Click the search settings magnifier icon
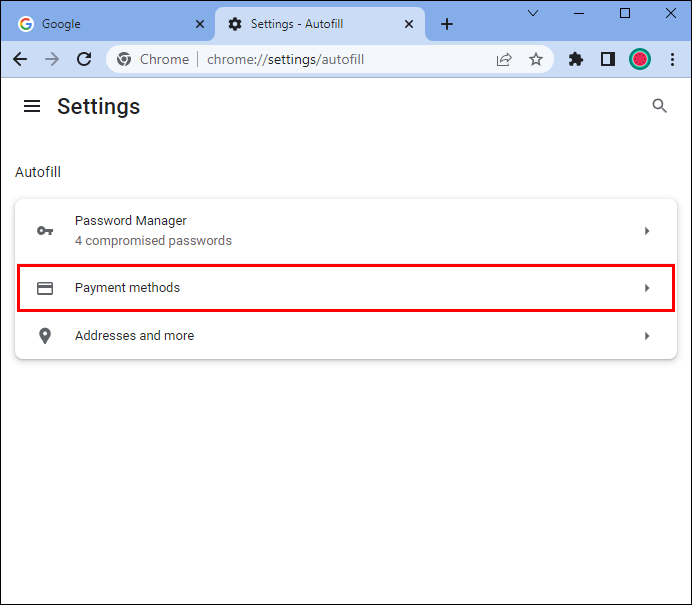Image resolution: width=692 pixels, height=605 pixels. tap(659, 106)
